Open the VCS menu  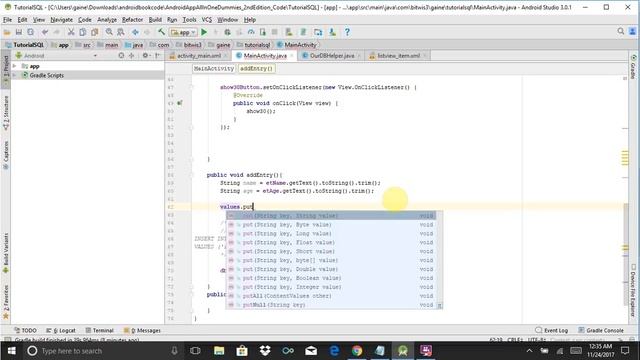(x=207, y=20)
